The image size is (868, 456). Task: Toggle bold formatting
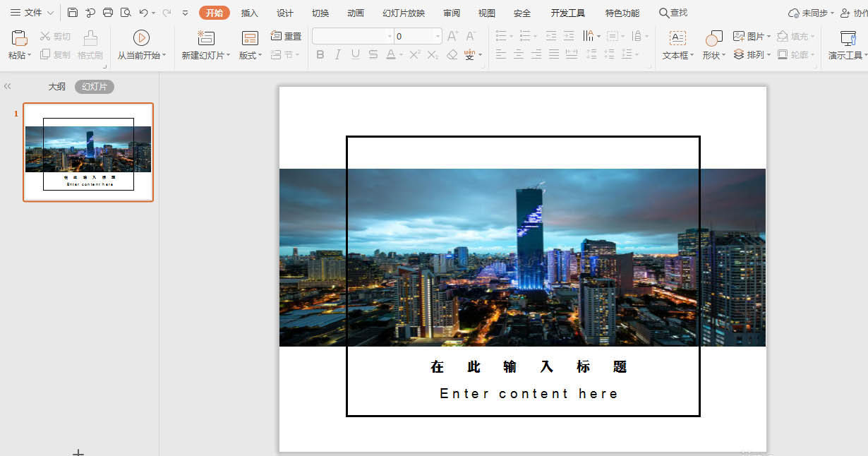[320, 54]
